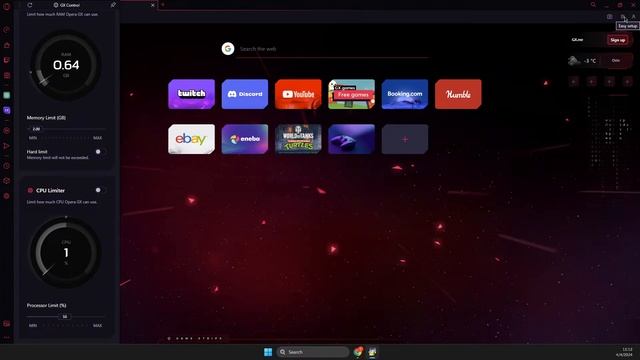Open the World of Tanks Turtles tile
This screenshot has height=360, width=640.
click(x=298, y=139)
